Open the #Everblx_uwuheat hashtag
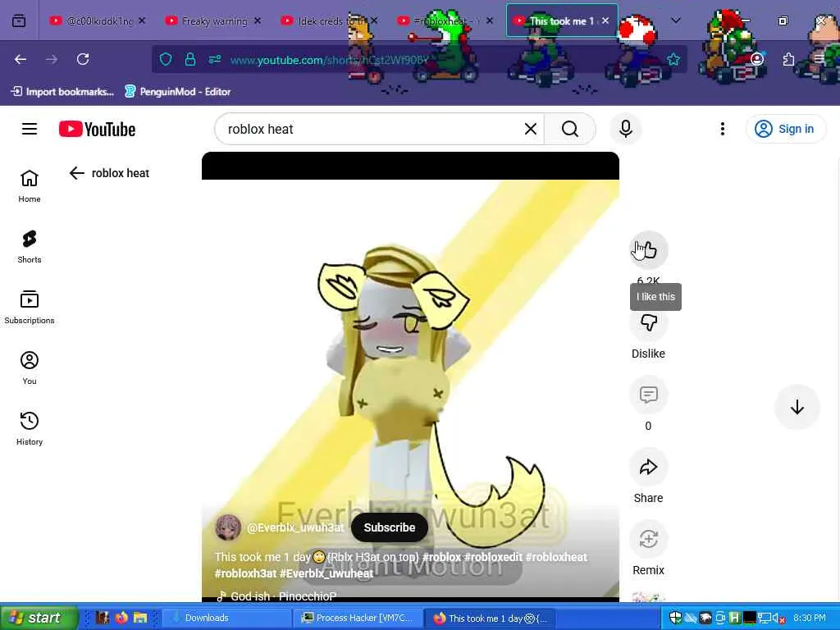 pos(326,573)
